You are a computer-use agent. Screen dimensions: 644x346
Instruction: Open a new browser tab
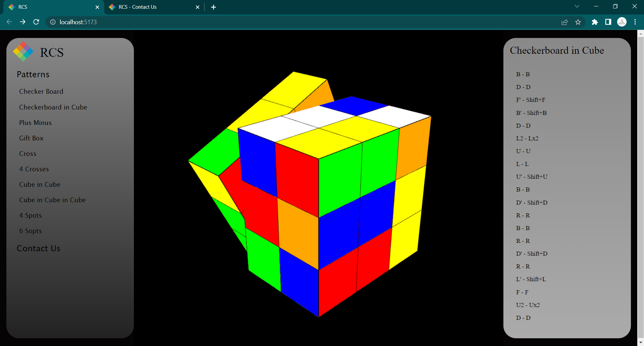click(x=213, y=7)
